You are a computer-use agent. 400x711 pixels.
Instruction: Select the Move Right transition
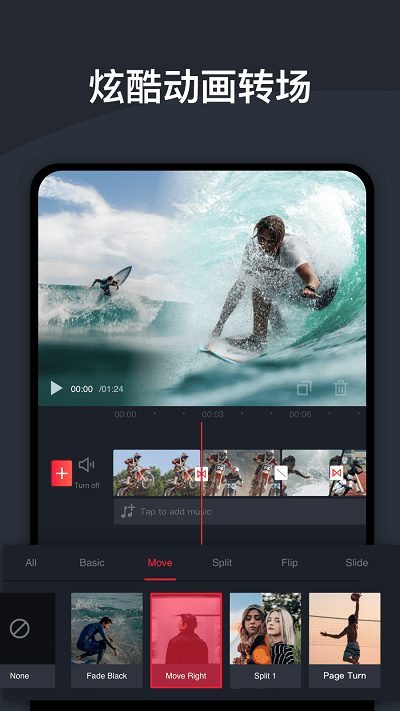(x=186, y=640)
